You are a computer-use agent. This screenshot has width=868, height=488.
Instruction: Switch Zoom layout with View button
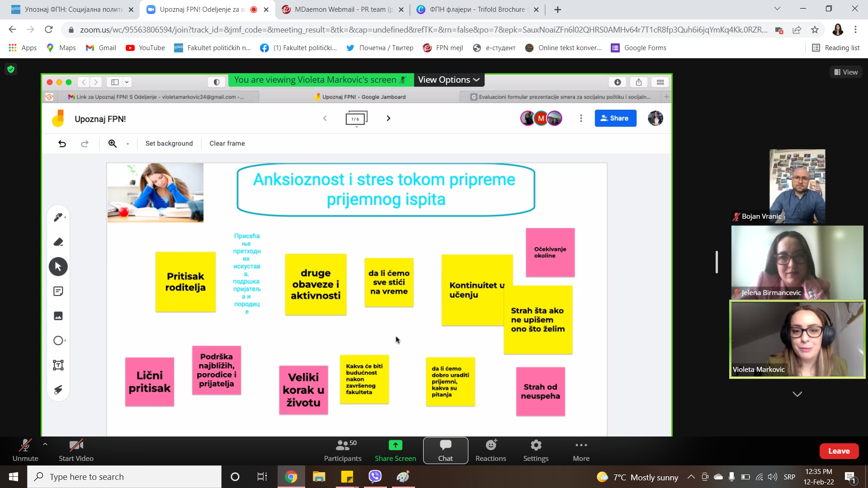tap(846, 72)
